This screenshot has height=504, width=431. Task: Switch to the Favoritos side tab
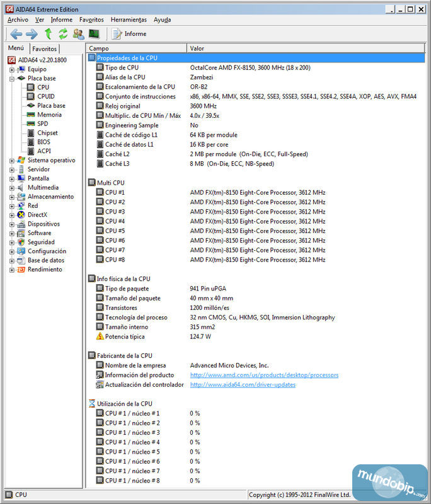(x=44, y=49)
